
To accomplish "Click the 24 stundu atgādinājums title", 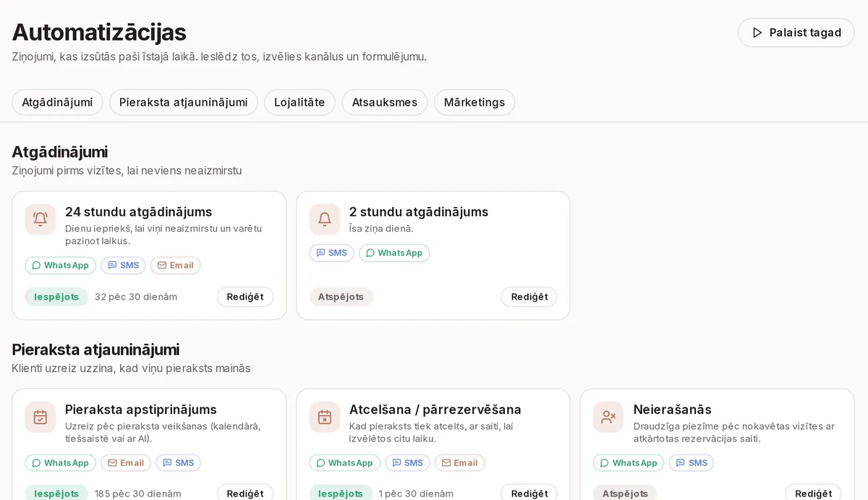I will [x=138, y=212].
